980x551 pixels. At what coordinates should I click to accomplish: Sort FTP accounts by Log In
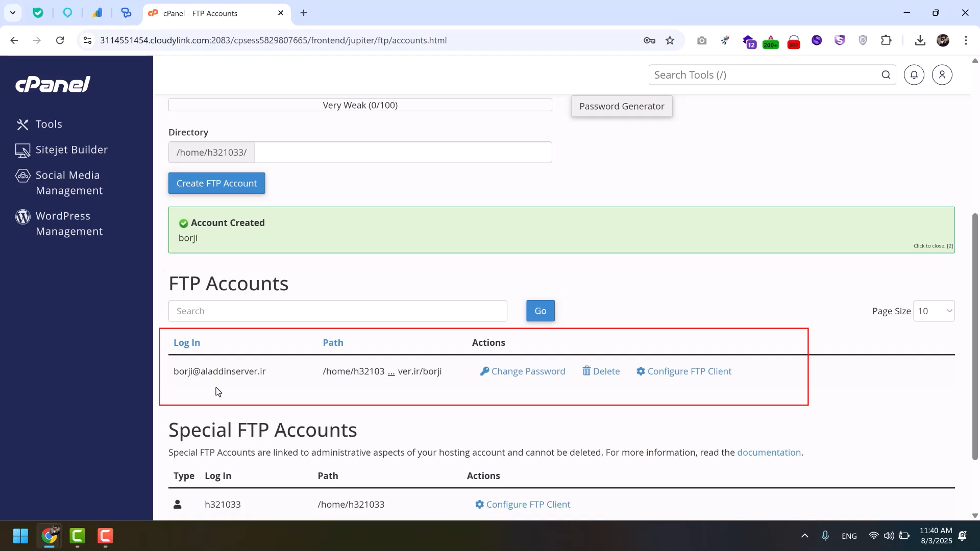[x=187, y=343]
